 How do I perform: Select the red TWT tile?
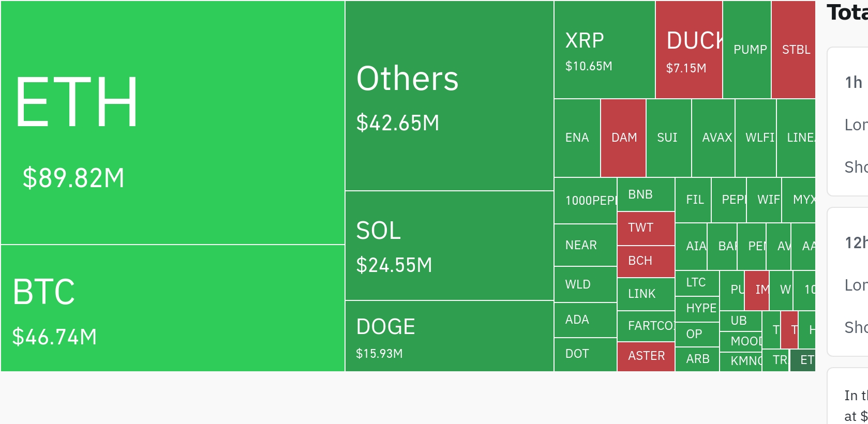tap(646, 228)
